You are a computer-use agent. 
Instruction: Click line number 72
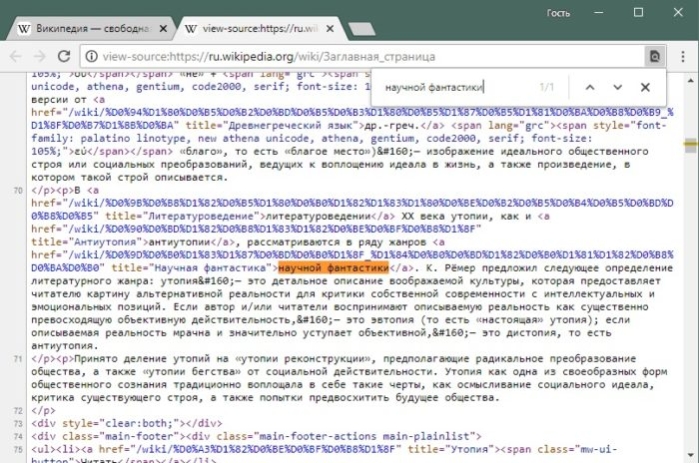click(x=18, y=410)
